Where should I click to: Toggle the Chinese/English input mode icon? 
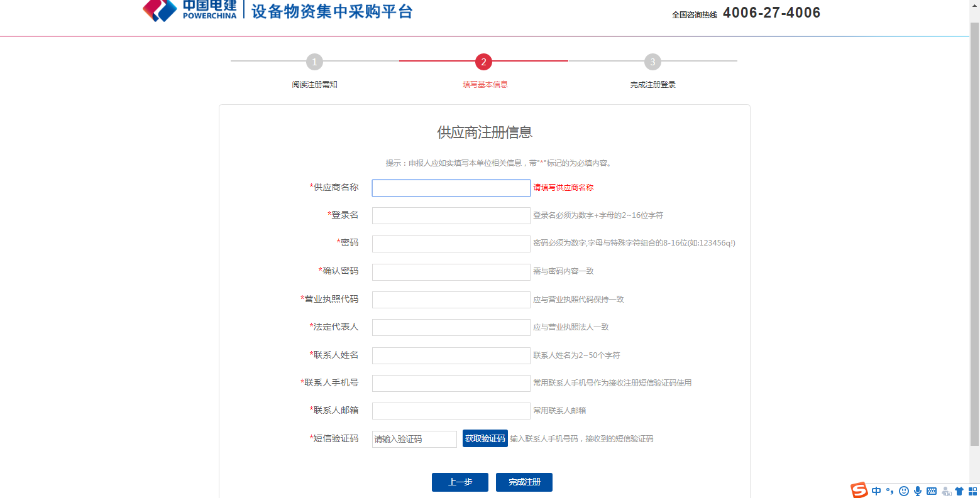point(876,491)
